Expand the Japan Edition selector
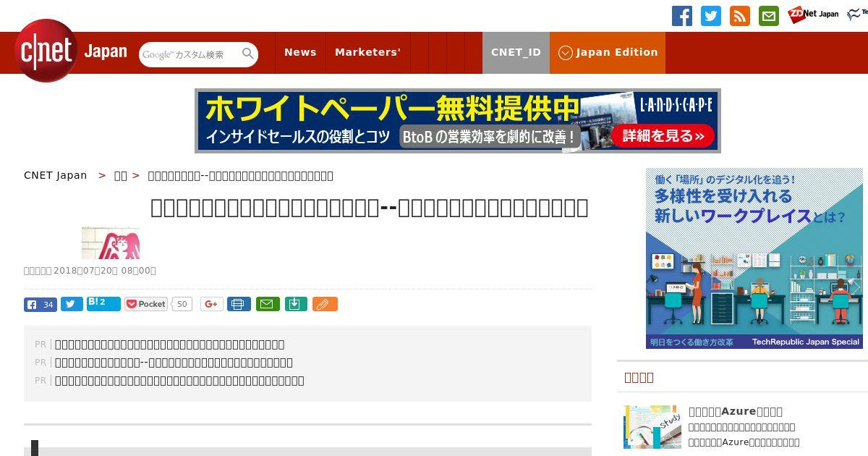 [608, 53]
